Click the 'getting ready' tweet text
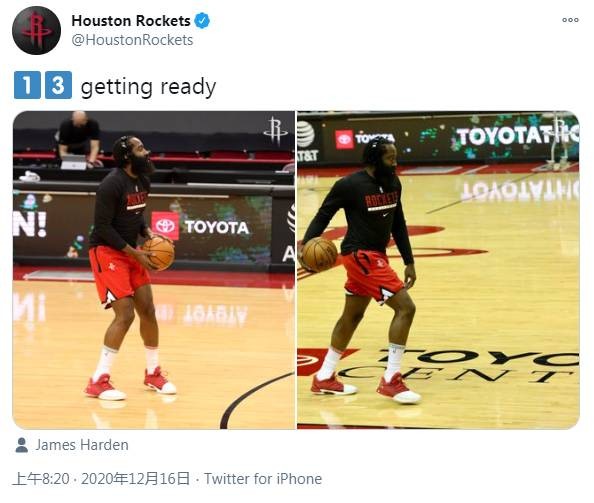 (x=148, y=87)
